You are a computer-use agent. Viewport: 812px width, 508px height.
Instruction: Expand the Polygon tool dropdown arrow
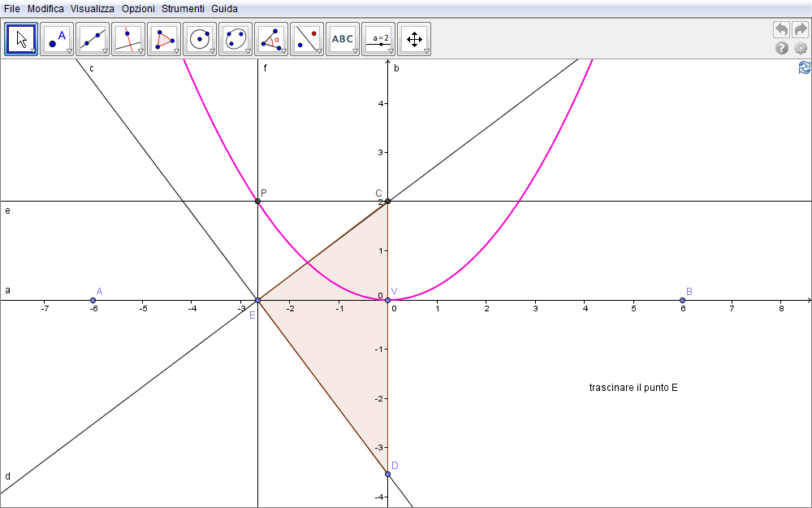(x=176, y=51)
